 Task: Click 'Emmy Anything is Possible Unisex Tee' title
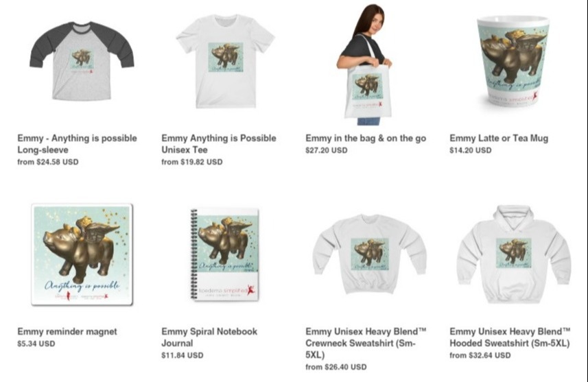click(x=219, y=144)
